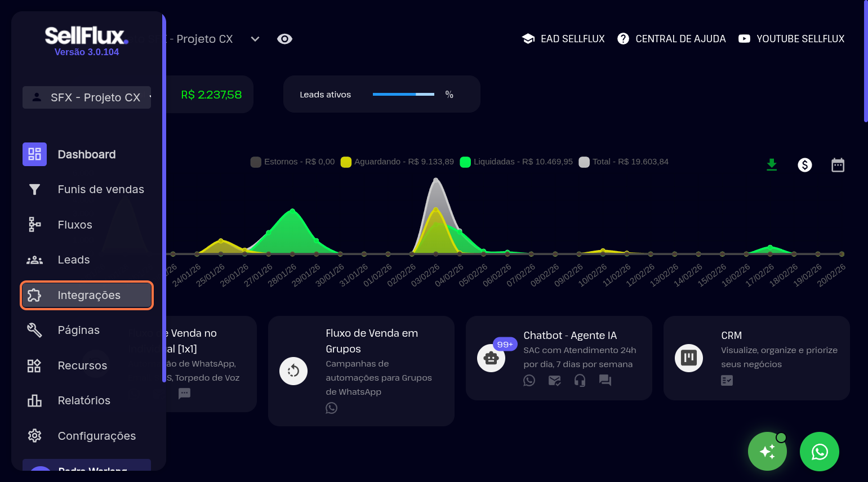Open Integrações in the sidebar
The height and width of the screenshot is (482, 868).
click(87, 295)
